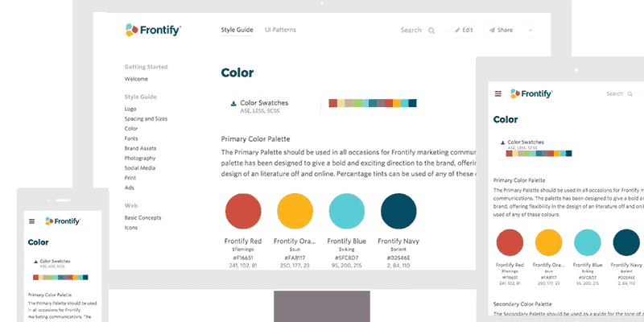Expand the chevron dropdown next to Share
Image resolution: width=644 pixels, height=322 pixels.
(x=530, y=31)
